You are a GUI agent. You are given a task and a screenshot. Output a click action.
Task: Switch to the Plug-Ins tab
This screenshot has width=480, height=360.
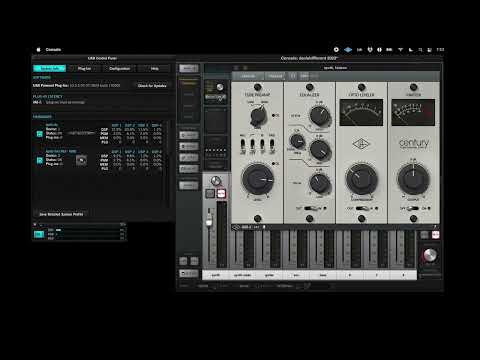84,68
